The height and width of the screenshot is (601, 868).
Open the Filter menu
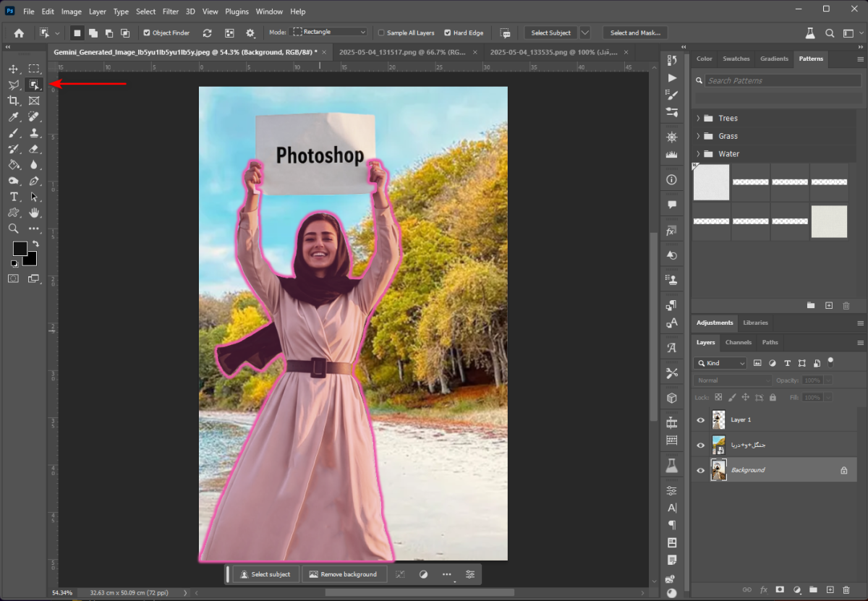[171, 12]
